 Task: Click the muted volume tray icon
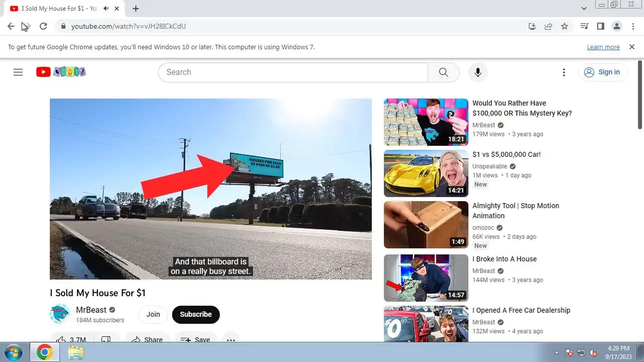coord(593,352)
